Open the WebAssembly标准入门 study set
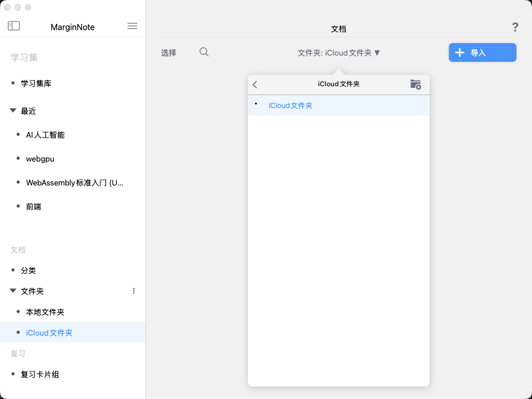This screenshot has height=399, width=532. point(75,183)
